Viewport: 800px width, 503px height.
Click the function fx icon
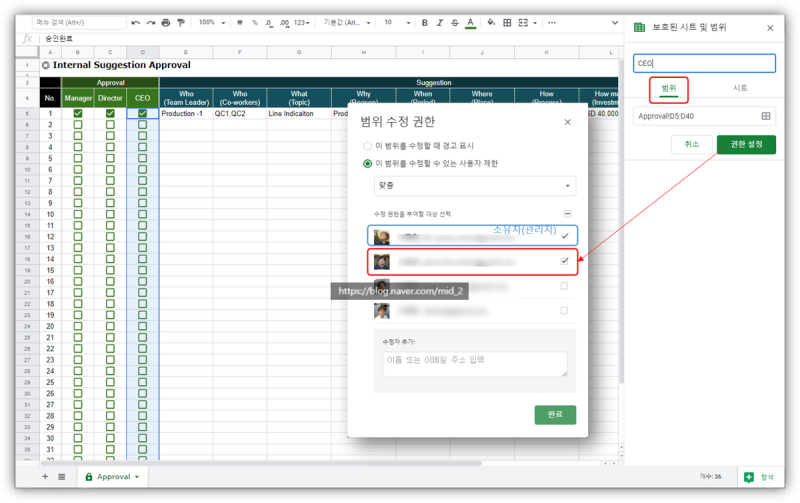[27, 39]
